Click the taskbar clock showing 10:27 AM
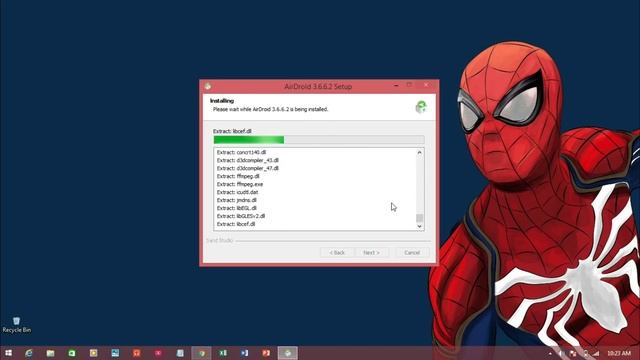Viewport: 640px width, 360px height. pyautogui.click(x=619, y=353)
